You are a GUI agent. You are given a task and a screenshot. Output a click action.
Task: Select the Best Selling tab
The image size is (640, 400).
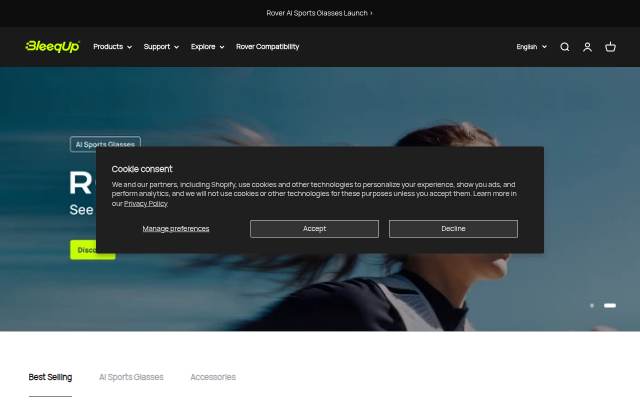click(50, 377)
